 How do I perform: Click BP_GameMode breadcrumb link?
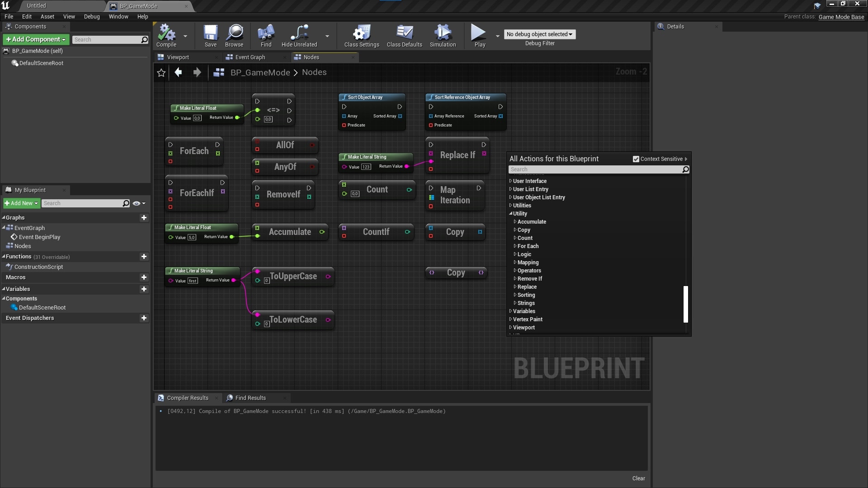coord(260,73)
